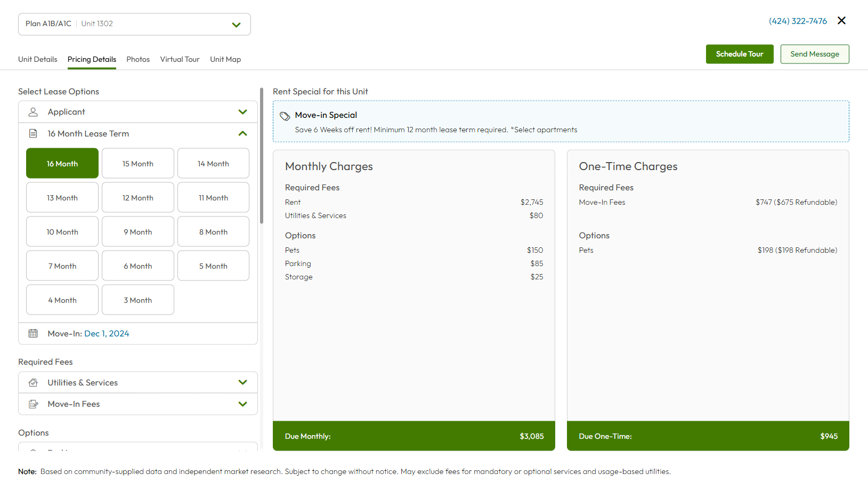Click the Utilities & Services house icon
The height and width of the screenshot is (482, 868).
33,383
